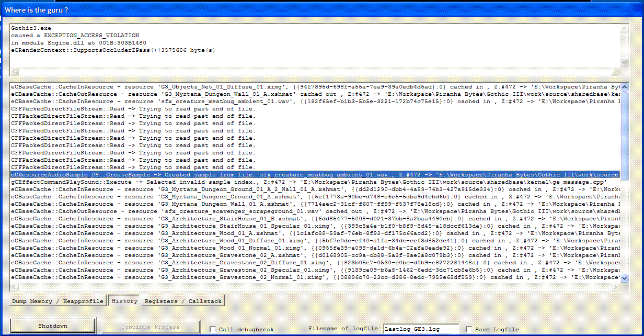
Task: Select the G3_Architecture_StairHouse_01_B.xshmat line
Action: [315, 218]
